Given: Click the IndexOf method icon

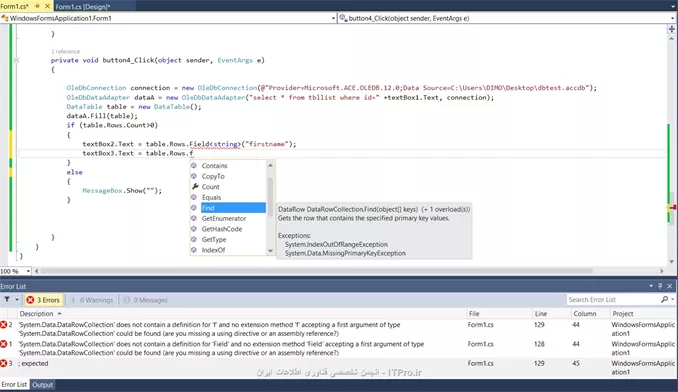Looking at the screenshot, I should click(x=194, y=250).
